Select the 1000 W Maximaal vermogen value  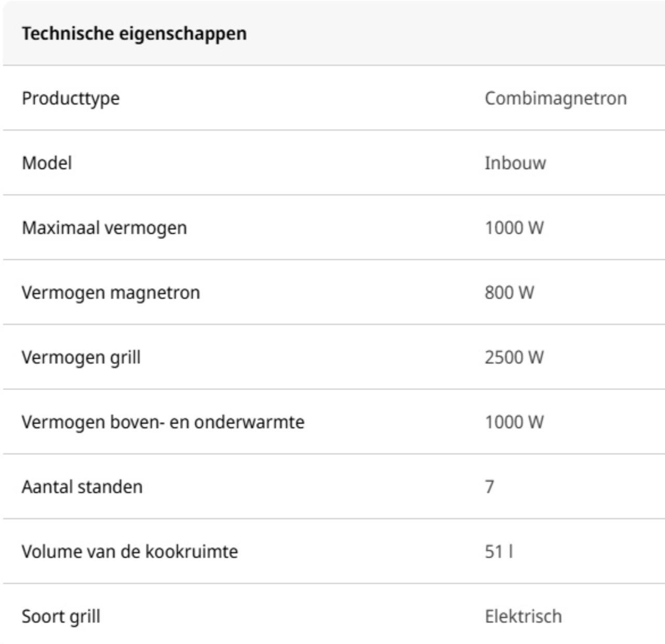click(x=514, y=228)
